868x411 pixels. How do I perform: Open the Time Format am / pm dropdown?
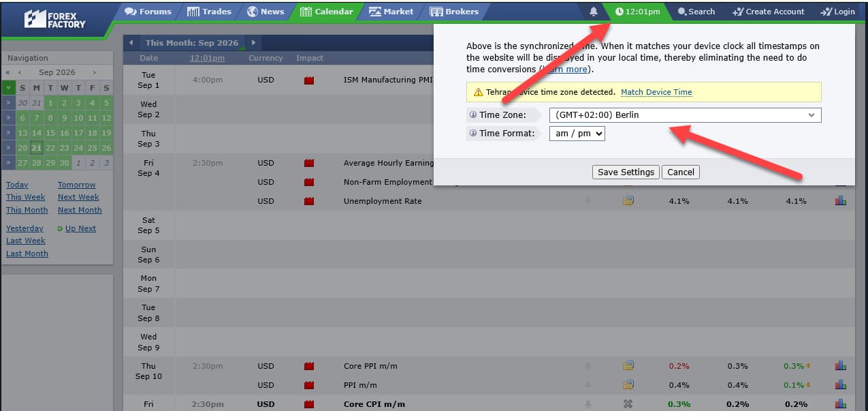click(577, 134)
